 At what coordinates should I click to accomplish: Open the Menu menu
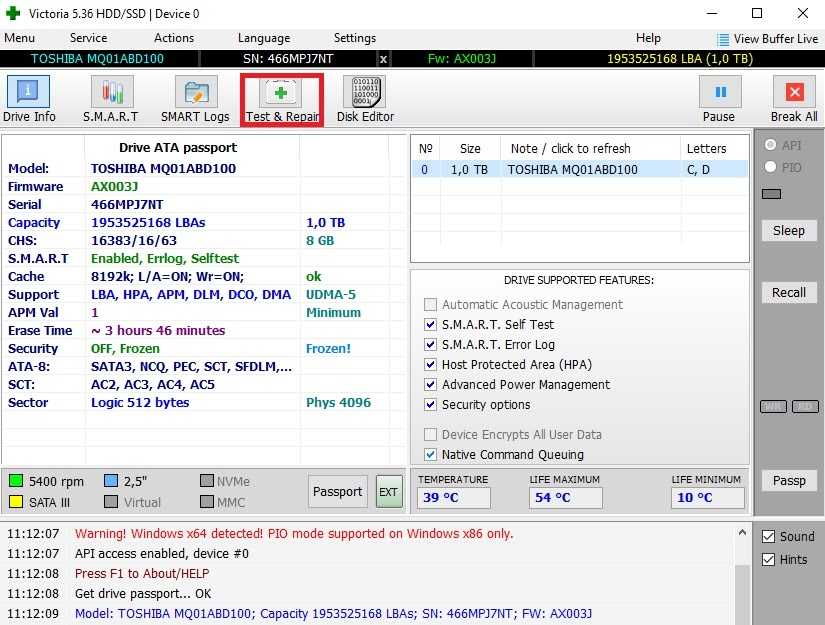click(19, 38)
